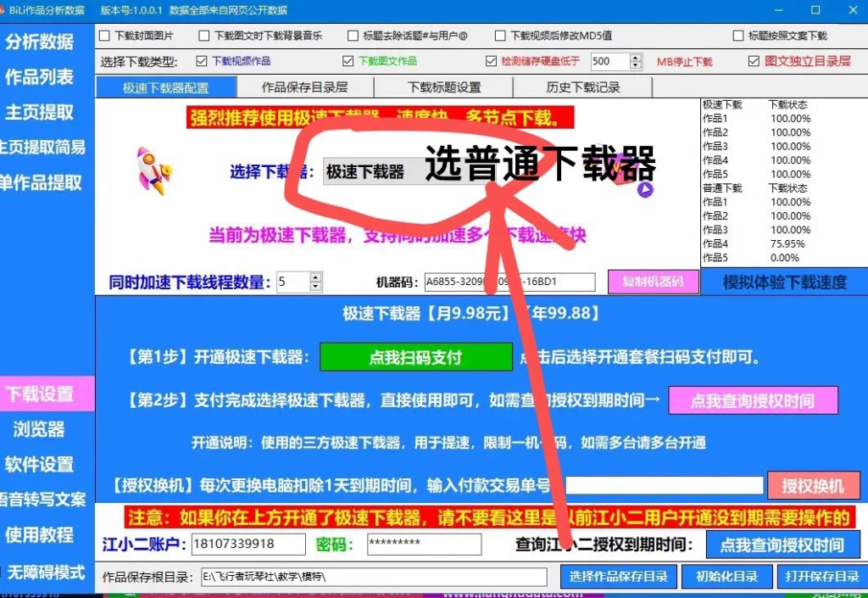The height and width of the screenshot is (598, 868).
Task: Click the 密码 password field
Action: point(424,545)
